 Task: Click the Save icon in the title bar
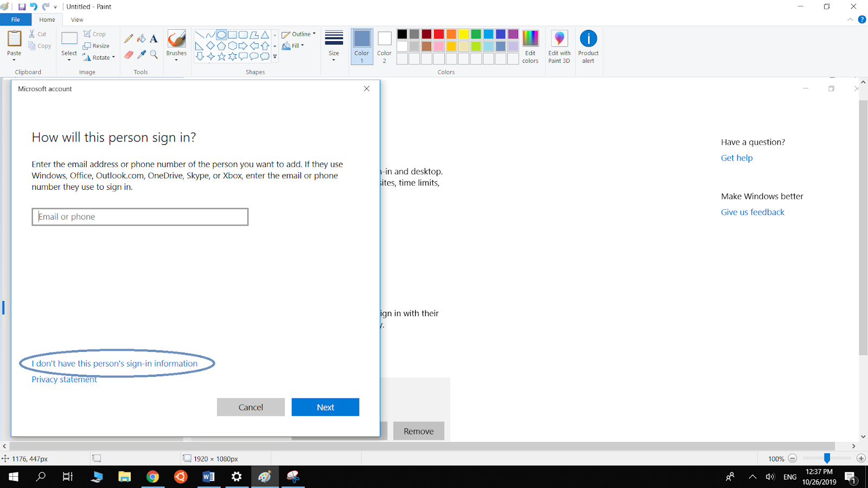click(22, 7)
